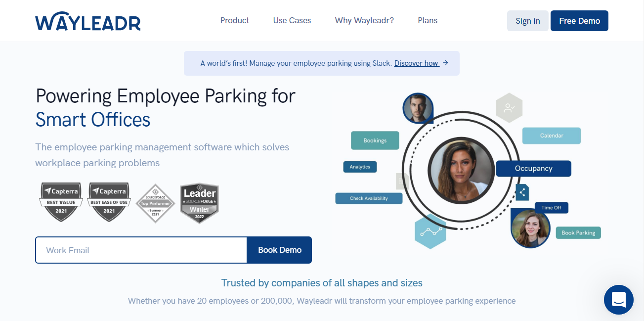Click the Bookings tag
Image resolution: width=644 pixels, height=321 pixels.
pos(375,140)
